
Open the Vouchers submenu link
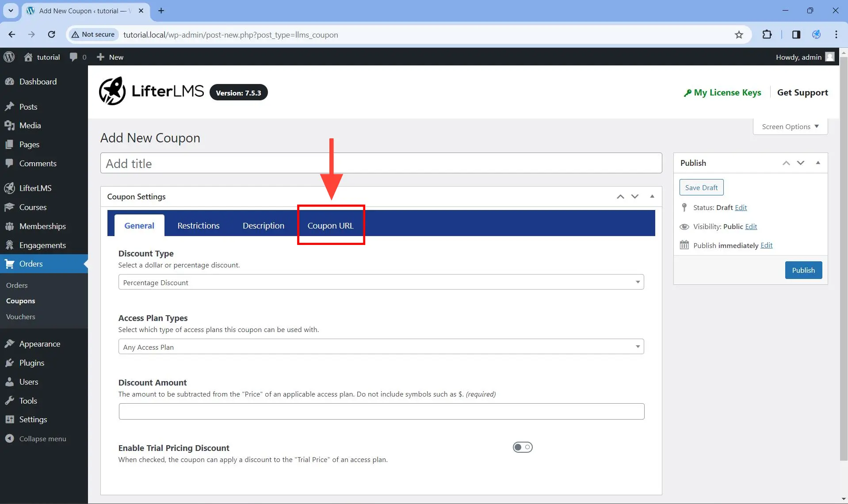pyautogui.click(x=20, y=317)
